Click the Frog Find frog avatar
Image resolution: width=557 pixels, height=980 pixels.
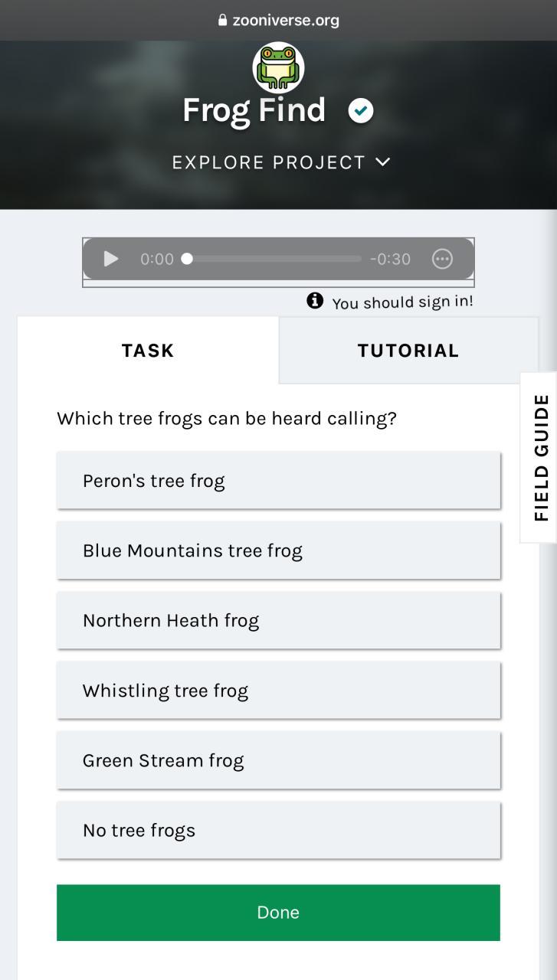tap(278, 67)
